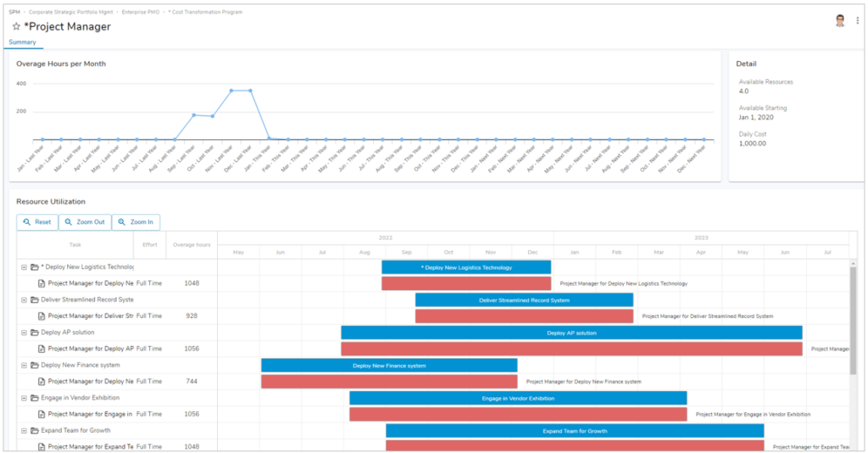The image size is (868, 453).
Task: Click the Available Resources value 4.0
Action: coord(743,92)
